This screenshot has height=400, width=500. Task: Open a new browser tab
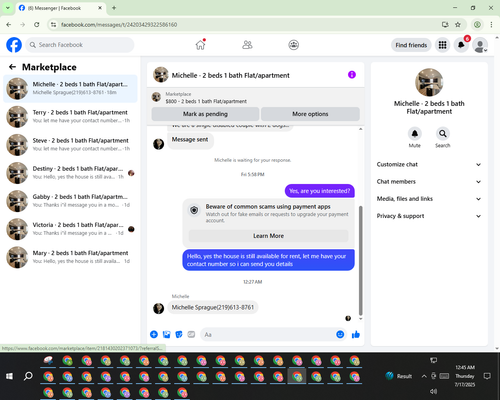pos(114,8)
